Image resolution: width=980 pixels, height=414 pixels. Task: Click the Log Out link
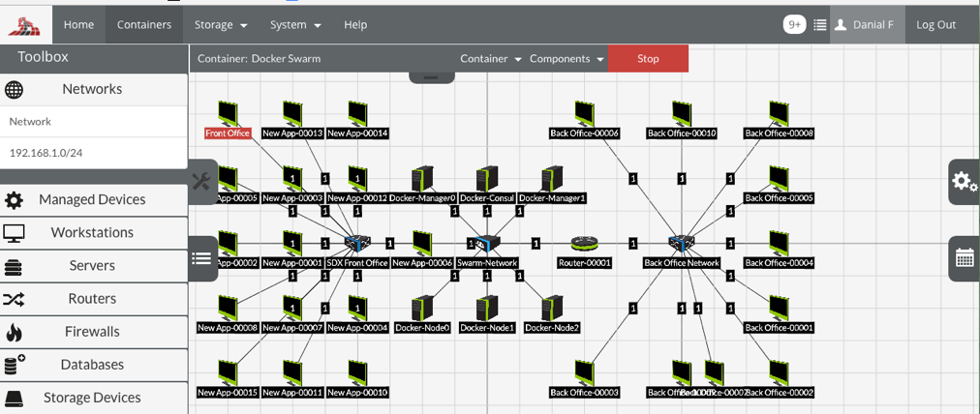(x=935, y=25)
